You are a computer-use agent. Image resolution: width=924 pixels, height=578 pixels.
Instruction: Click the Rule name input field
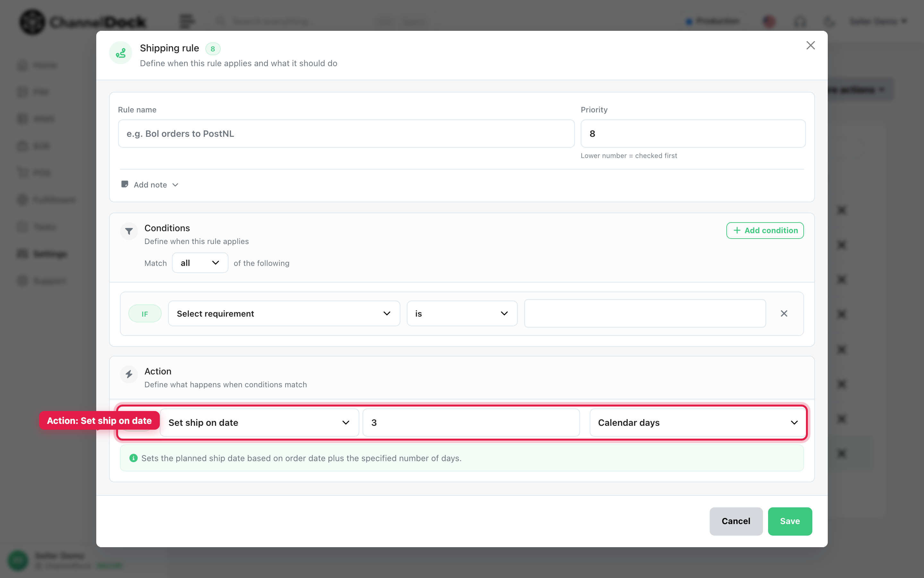click(x=346, y=133)
